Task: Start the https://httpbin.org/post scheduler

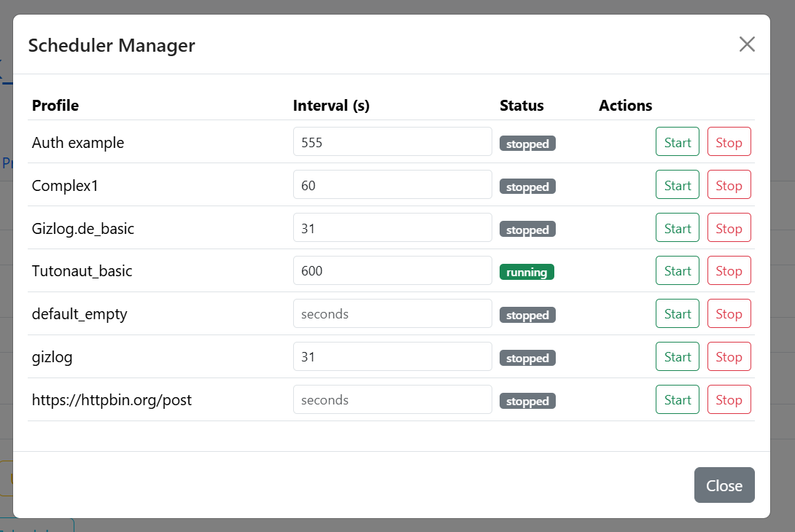Action: [677, 400]
